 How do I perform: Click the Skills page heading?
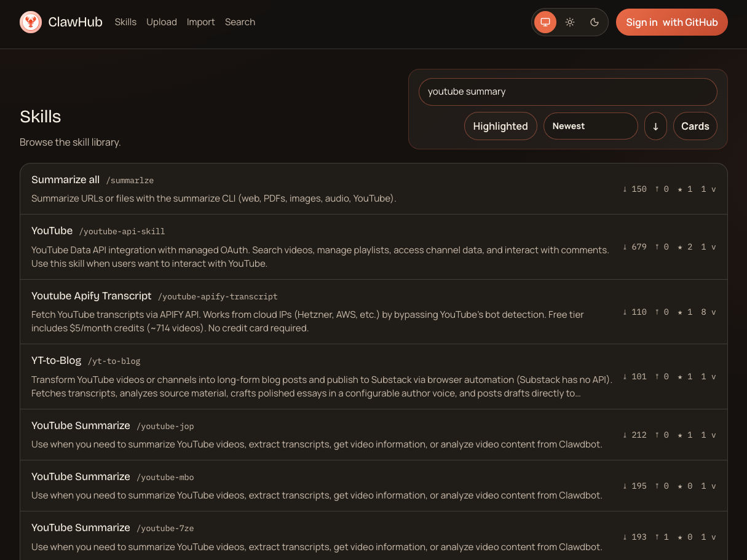41,116
